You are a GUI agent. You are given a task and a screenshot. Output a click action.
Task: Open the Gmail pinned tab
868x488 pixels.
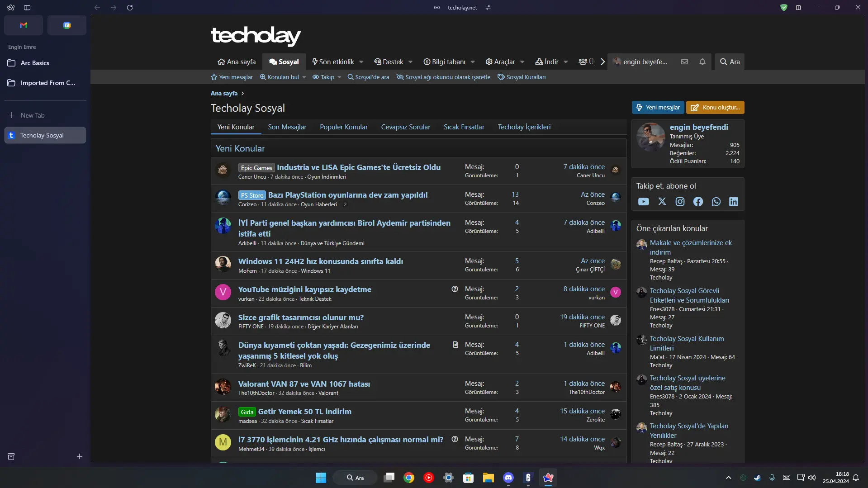(x=24, y=25)
